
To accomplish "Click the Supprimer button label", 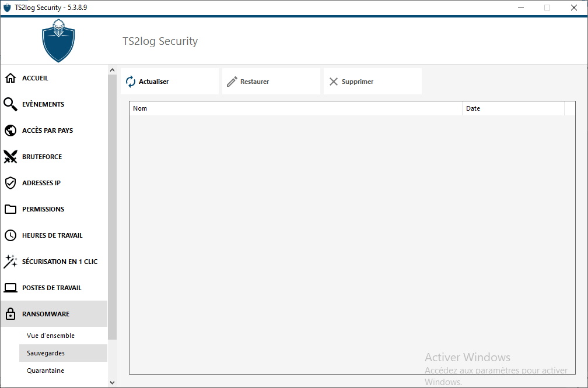I will [x=358, y=82].
